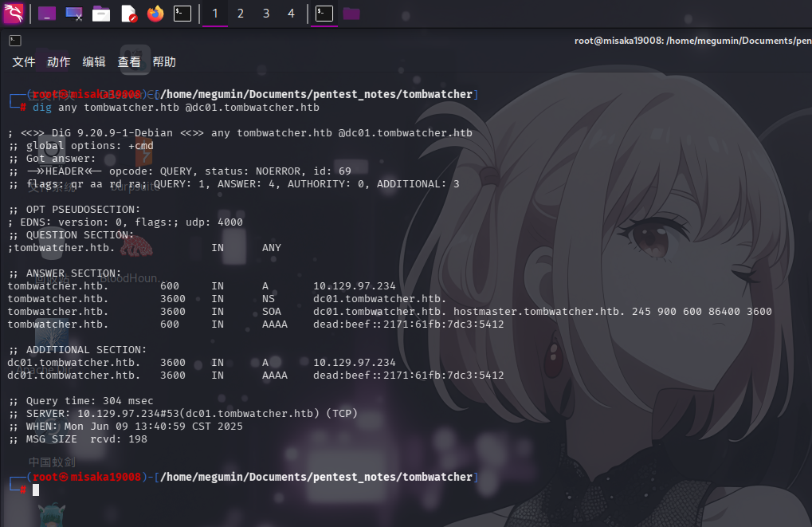Viewport: 812px width, 527px height.
Task: Click 'root㉿misaka19008' in the bottom prompt
Action: [x=87, y=477]
